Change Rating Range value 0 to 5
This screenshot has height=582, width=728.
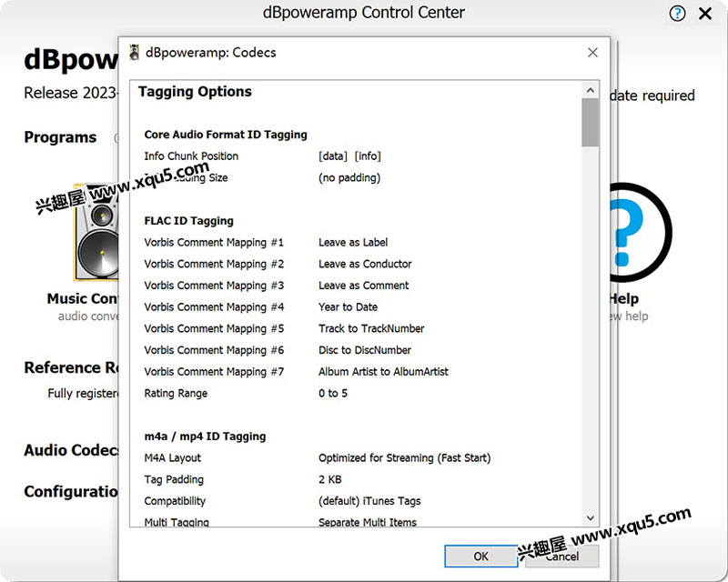coord(333,394)
